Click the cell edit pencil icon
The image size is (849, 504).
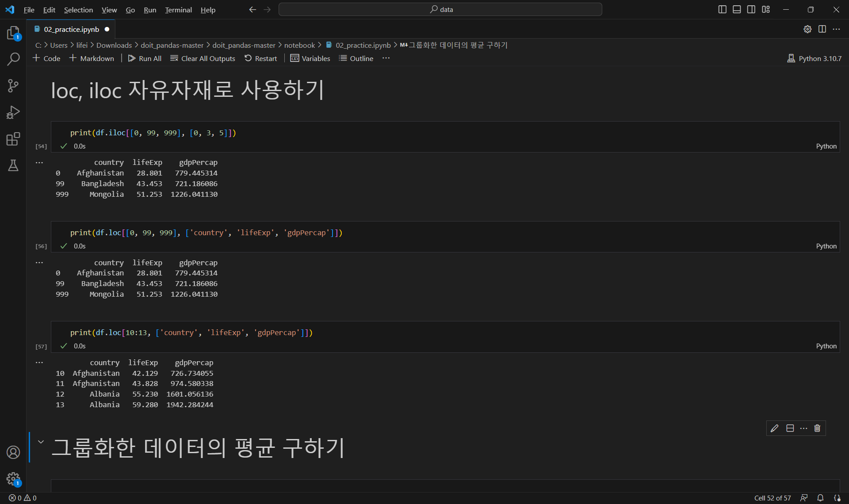(774, 428)
